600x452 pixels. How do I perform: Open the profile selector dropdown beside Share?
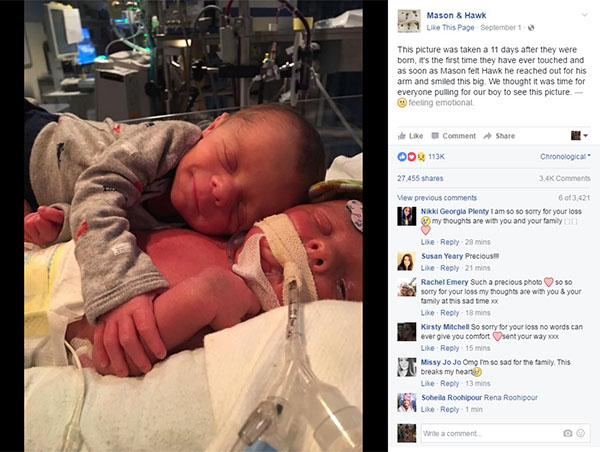(x=579, y=135)
